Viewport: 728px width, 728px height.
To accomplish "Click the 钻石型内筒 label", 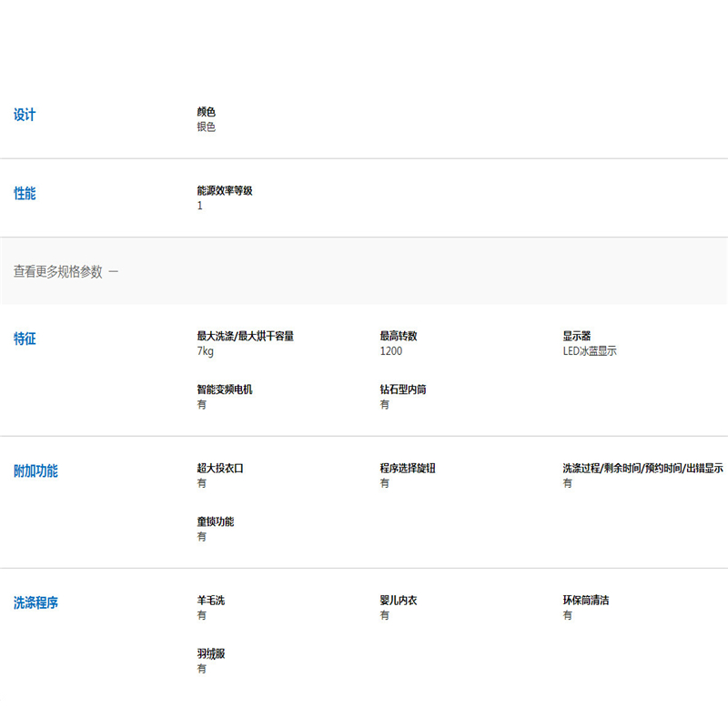I will coord(403,389).
